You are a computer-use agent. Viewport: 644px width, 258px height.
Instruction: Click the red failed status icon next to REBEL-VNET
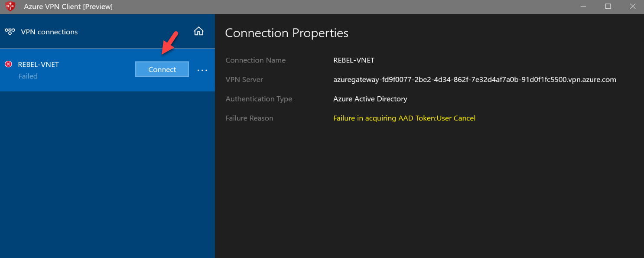pos(8,64)
